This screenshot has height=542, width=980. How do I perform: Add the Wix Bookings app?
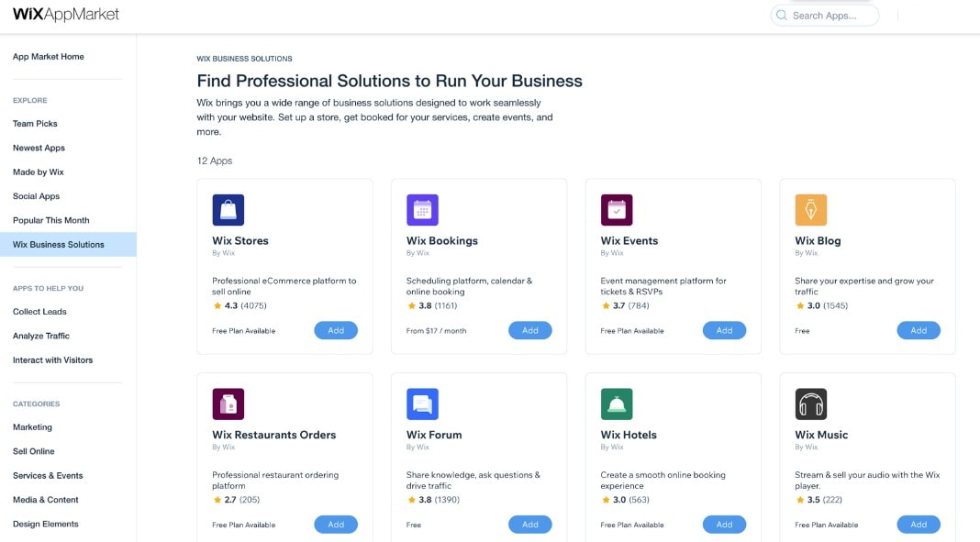530,330
